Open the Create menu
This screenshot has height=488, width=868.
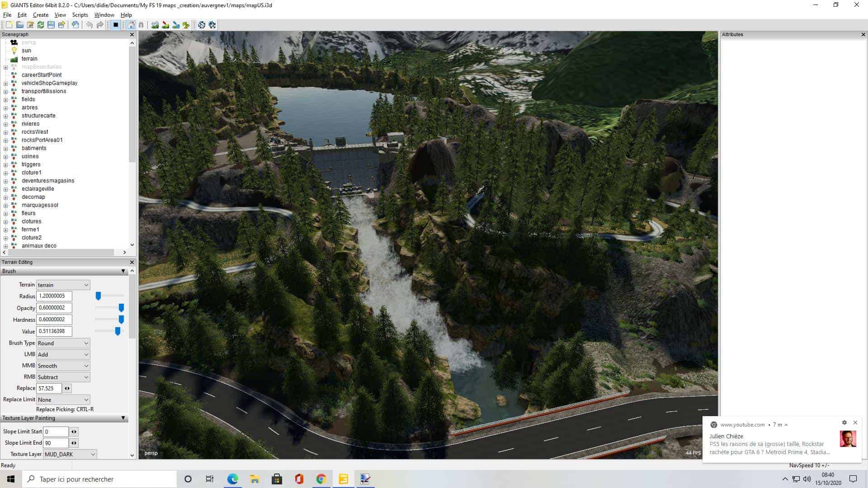[x=40, y=15]
